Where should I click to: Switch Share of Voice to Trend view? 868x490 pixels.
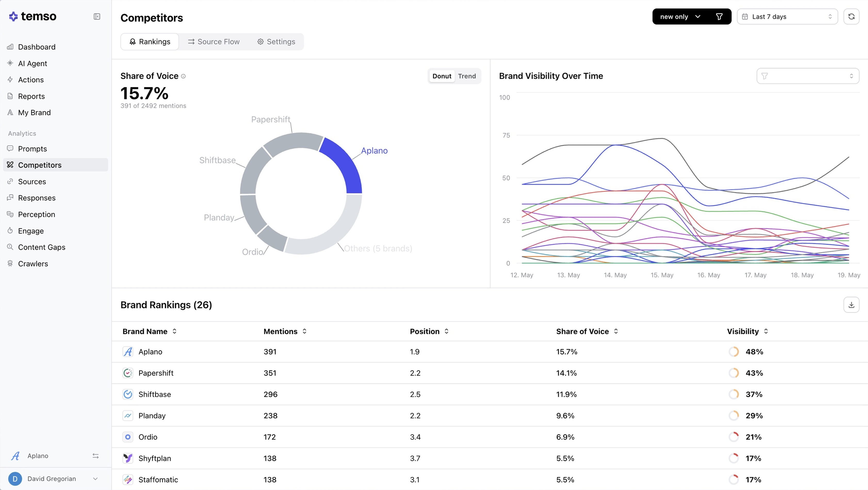point(467,76)
